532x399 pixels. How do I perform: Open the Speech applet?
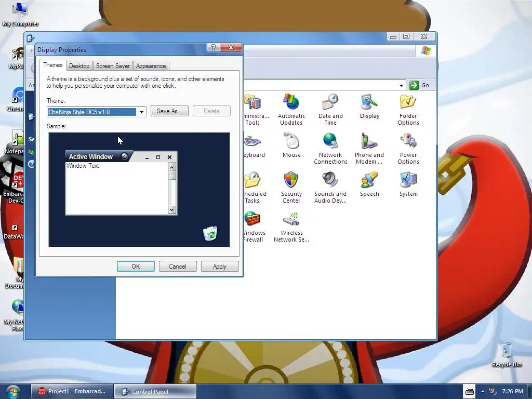(369, 184)
